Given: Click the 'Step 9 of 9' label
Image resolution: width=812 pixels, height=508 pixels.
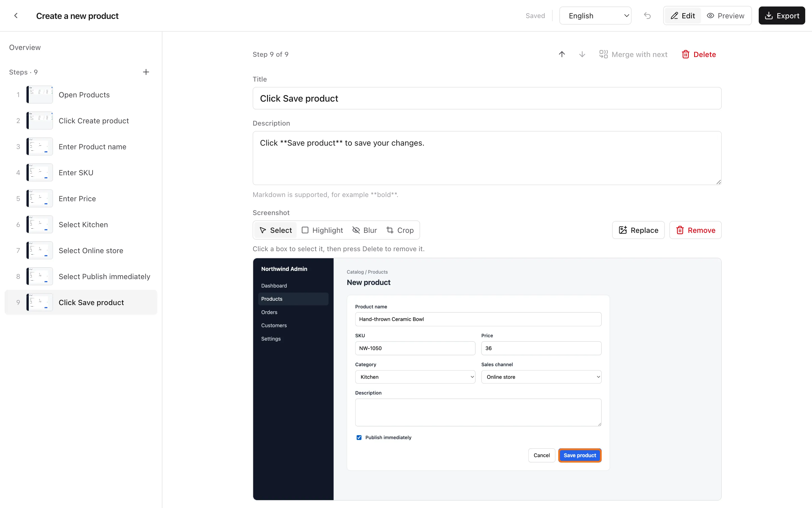Looking at the screenshot, I should (x=270, y=54).
